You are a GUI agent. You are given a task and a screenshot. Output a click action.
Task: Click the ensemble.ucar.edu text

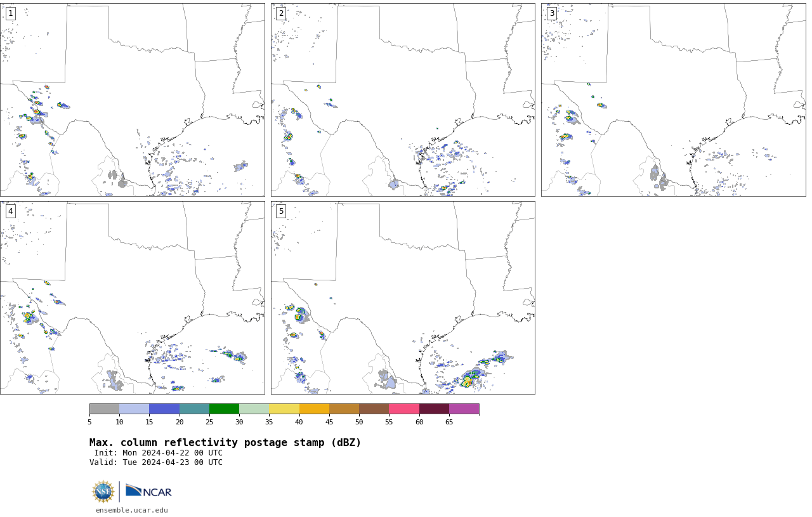click(132, 510)
